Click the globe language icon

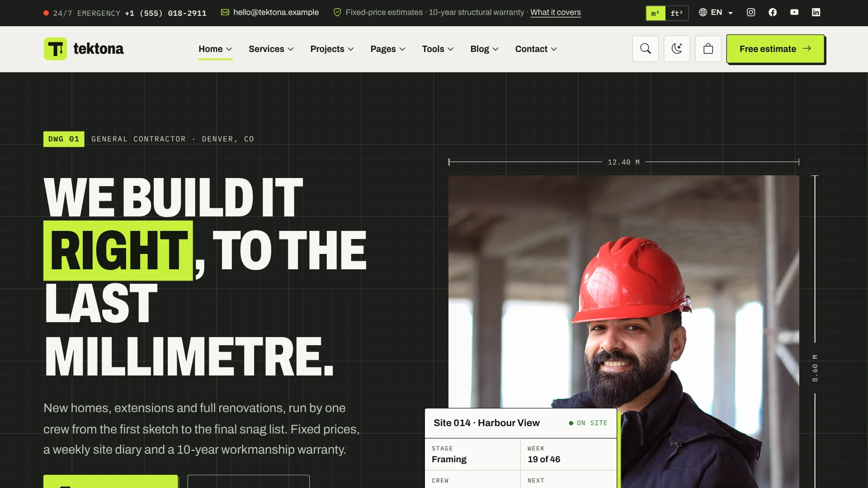click(703, 12)
